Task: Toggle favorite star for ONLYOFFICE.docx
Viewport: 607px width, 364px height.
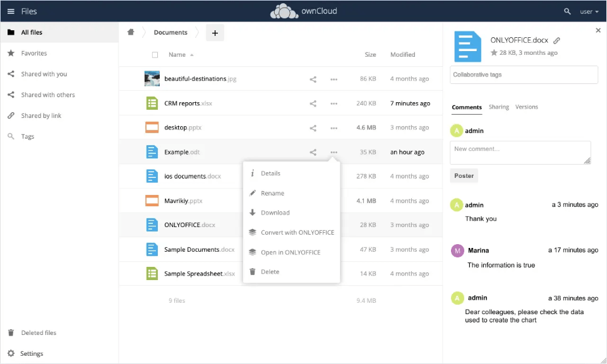Action: click(x=494, y=52)
